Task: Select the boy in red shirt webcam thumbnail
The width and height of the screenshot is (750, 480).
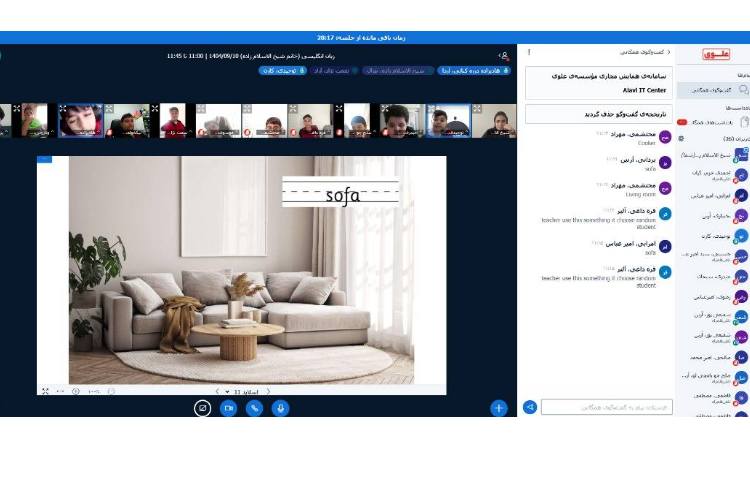Action: click(174, 121)
